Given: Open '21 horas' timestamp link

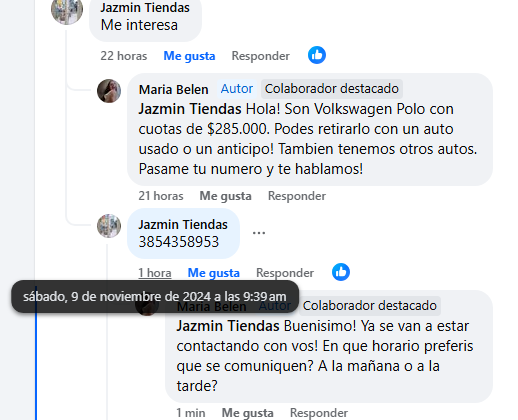Looking at the screenshot, I should [x=161, y=196].
